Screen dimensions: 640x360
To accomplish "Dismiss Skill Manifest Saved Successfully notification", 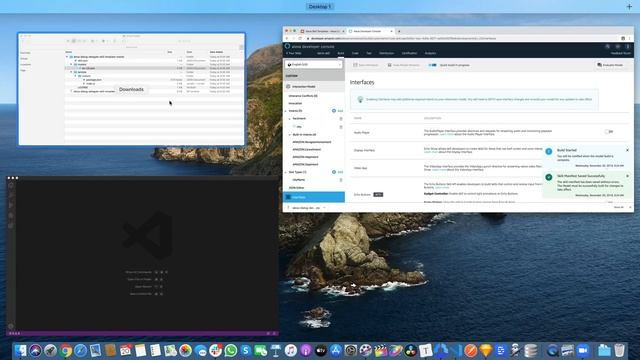I will 627,176.
